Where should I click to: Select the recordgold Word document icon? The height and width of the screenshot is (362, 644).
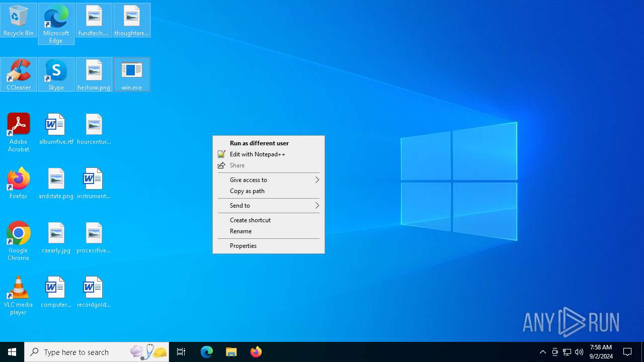(94, 292)
